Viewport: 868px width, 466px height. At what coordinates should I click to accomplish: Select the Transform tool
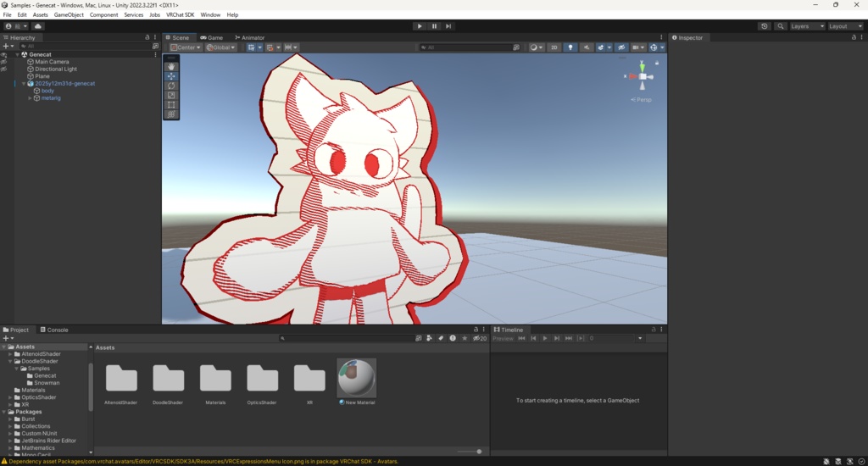(x=171, y=114)
